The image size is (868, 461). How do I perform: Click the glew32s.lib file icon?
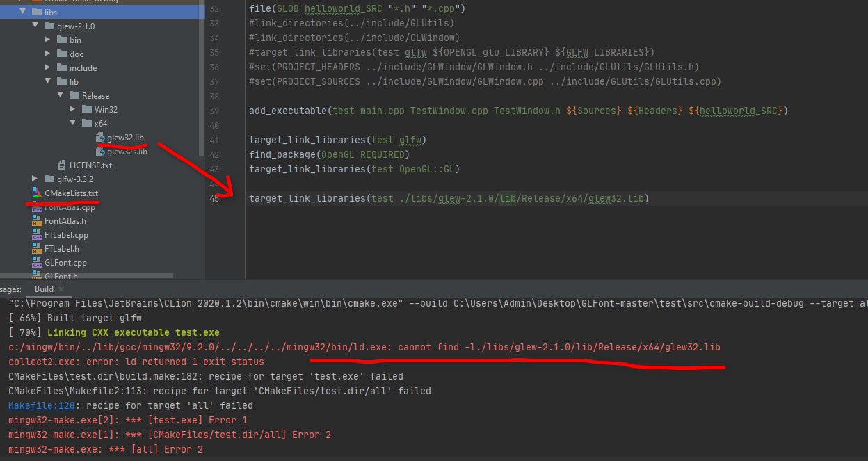pos(100,151)
